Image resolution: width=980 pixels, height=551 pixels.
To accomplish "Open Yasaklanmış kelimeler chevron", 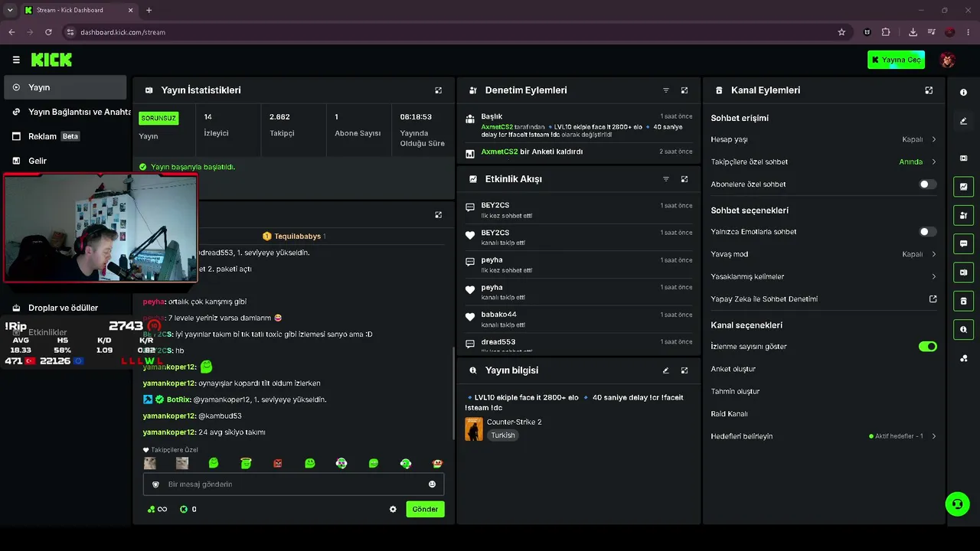I will point(933,276).
